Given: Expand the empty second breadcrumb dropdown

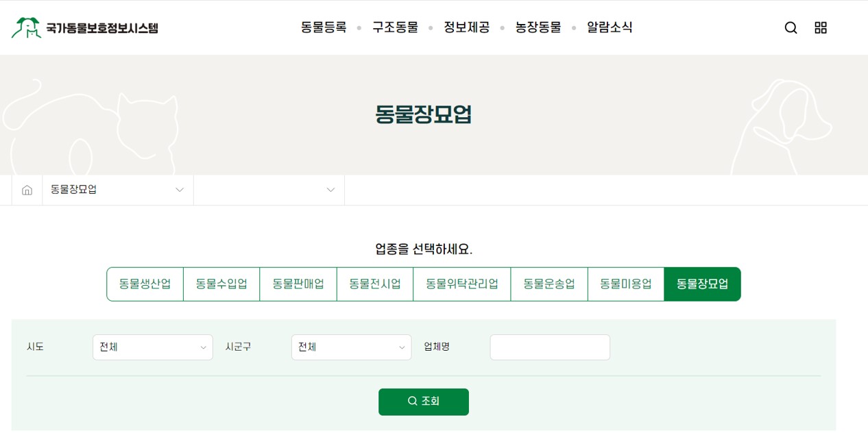Looking at the screenshot, I should click(x=267, y=190).
